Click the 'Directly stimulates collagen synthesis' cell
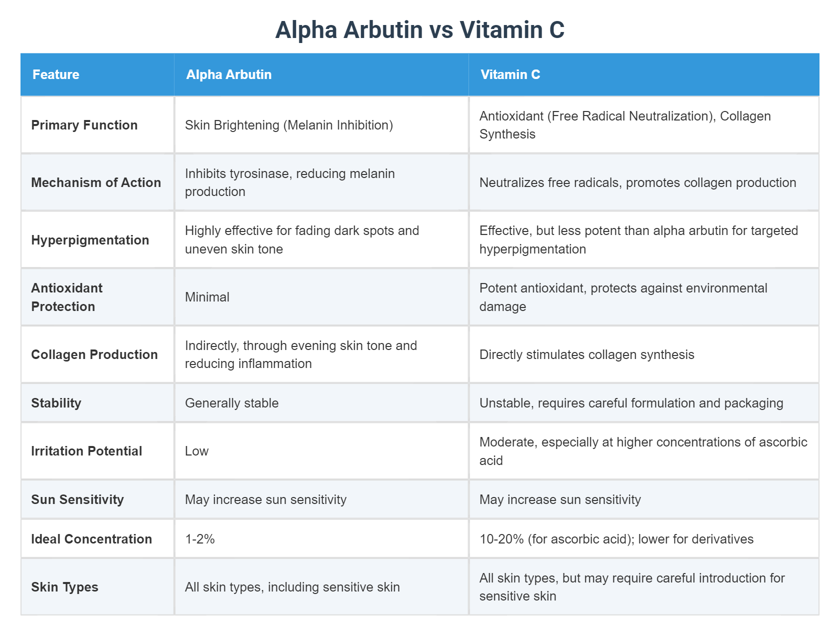The width and height of the screenshot is (840, 636). pos(586,354)
